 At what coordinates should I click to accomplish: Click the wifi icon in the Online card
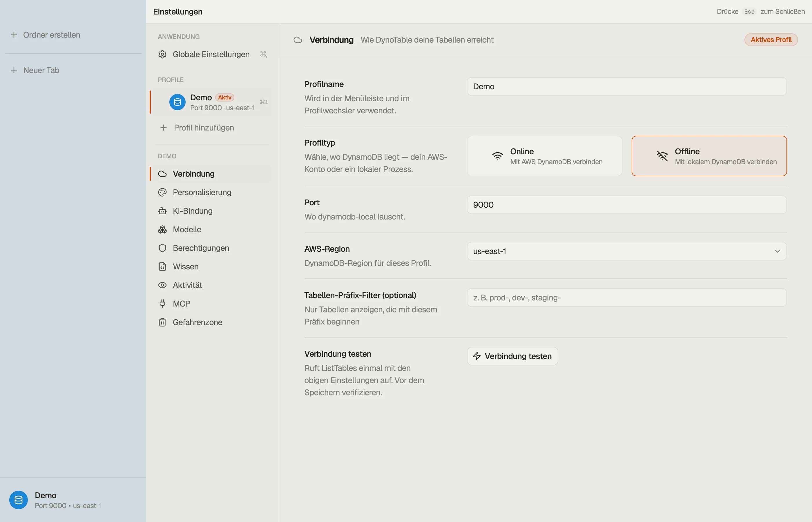[x=497, y=156]
